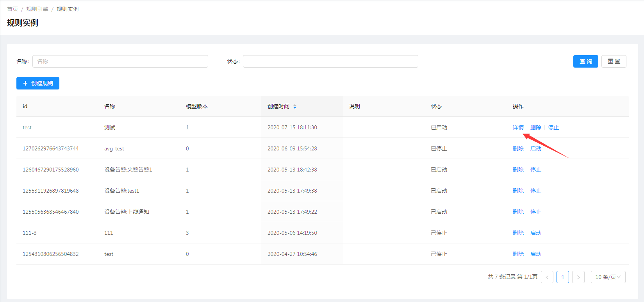
Task: Go to the next page arrow
Action: [578, 277]
